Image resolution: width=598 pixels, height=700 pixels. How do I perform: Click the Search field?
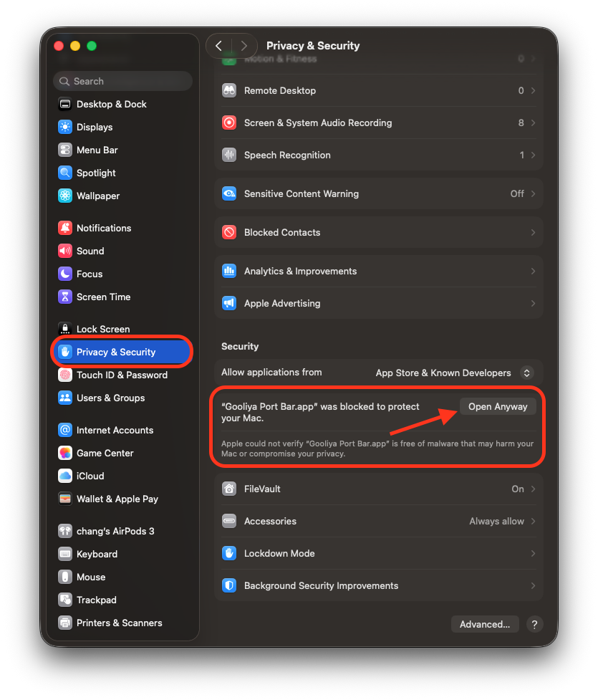[x=122, y=81]
